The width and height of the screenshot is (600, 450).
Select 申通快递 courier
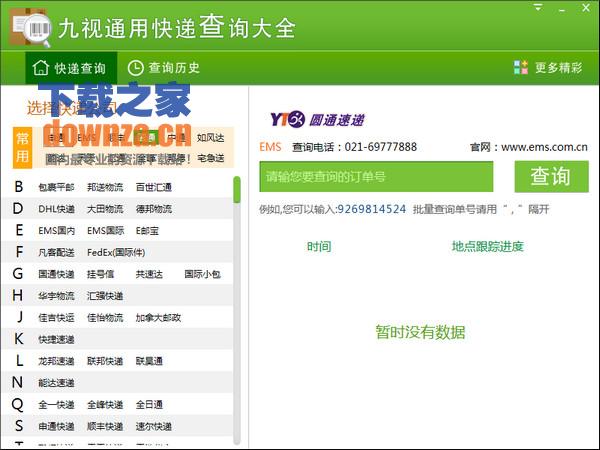tap(56, 426)
